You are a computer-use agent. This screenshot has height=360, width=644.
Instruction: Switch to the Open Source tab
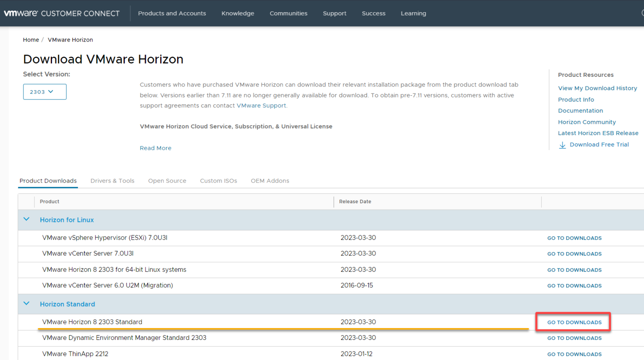(x=167, y=181)
